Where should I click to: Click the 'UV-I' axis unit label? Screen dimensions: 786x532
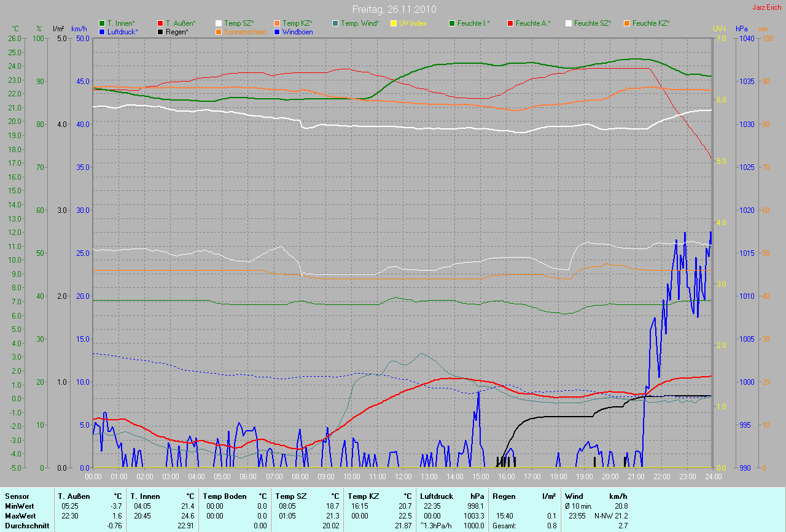tap(718, 29)
